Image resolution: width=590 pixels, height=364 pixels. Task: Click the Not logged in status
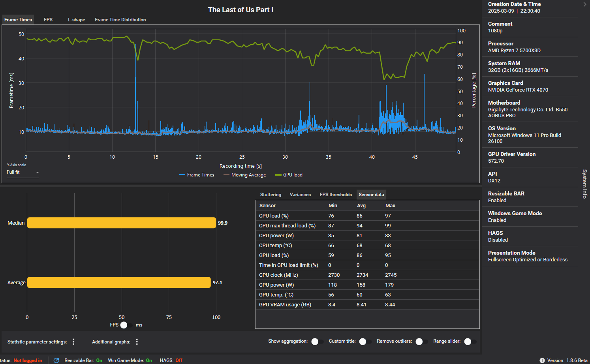tap(28, 360)
